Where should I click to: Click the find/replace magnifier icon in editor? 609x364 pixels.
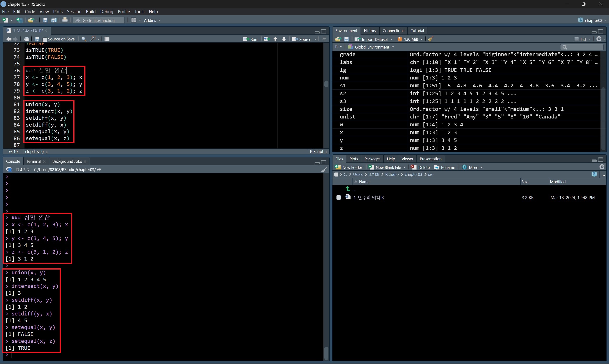click(84, 39)
